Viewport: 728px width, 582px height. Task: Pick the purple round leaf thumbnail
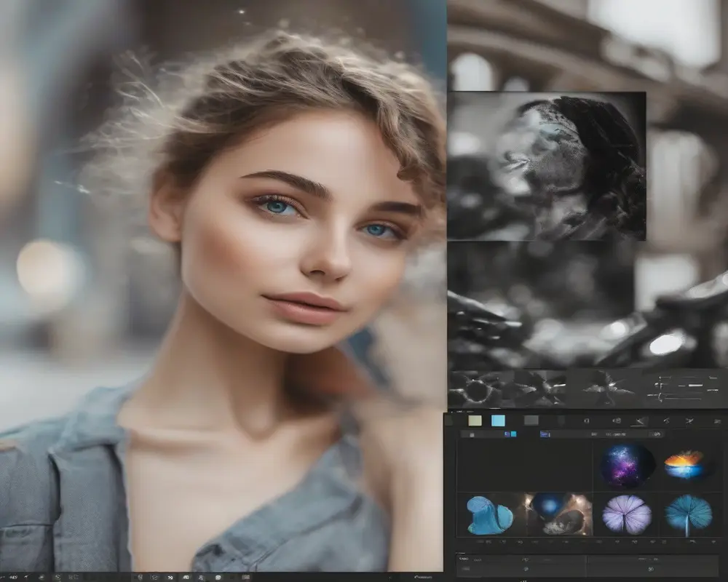(627, 514)
